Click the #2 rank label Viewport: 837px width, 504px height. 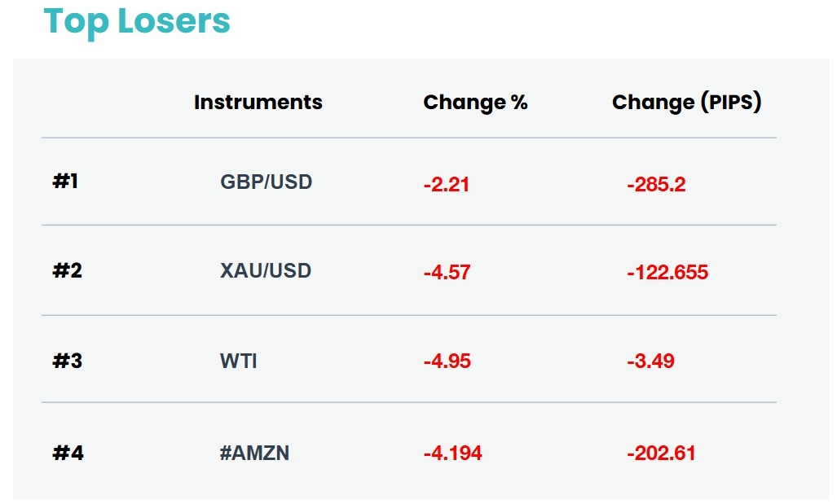tap(68, 270)
